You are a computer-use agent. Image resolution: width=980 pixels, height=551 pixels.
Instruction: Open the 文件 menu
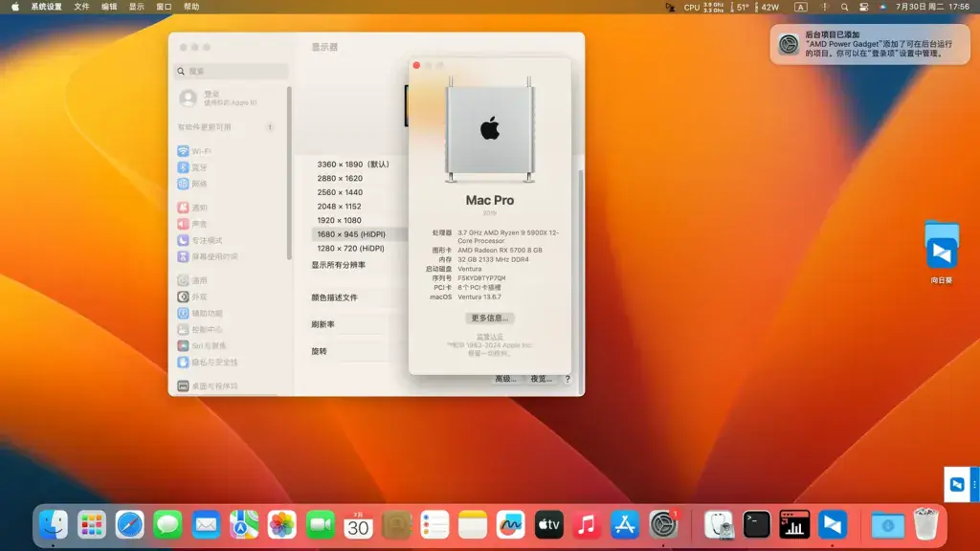pos(82,7)
